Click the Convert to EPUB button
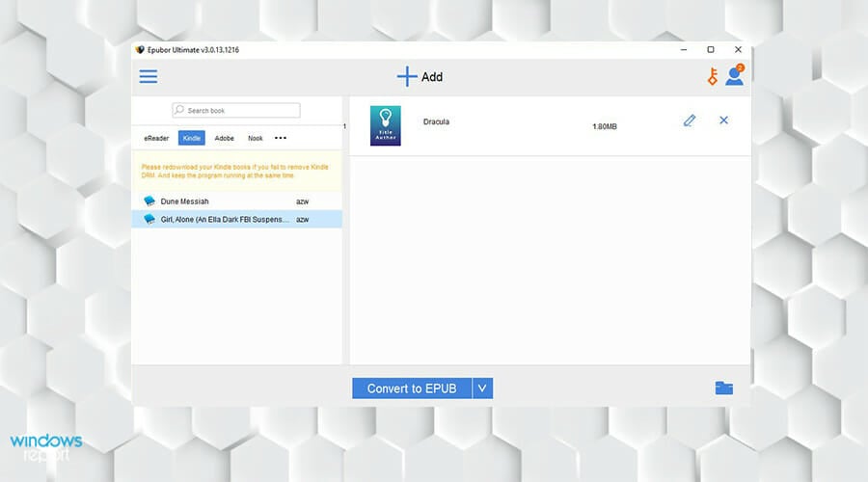This screenshot has width=868, height=482. tap(411, 388)
